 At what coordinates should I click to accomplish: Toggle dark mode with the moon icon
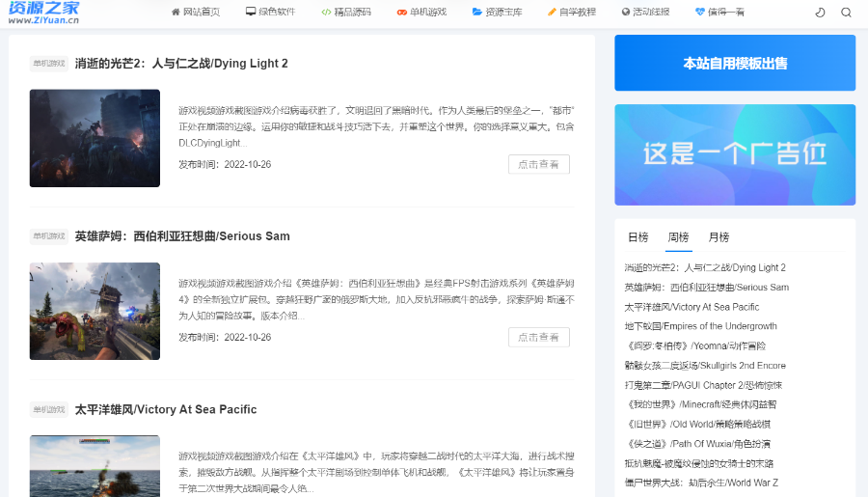click(x=821, y=13)
